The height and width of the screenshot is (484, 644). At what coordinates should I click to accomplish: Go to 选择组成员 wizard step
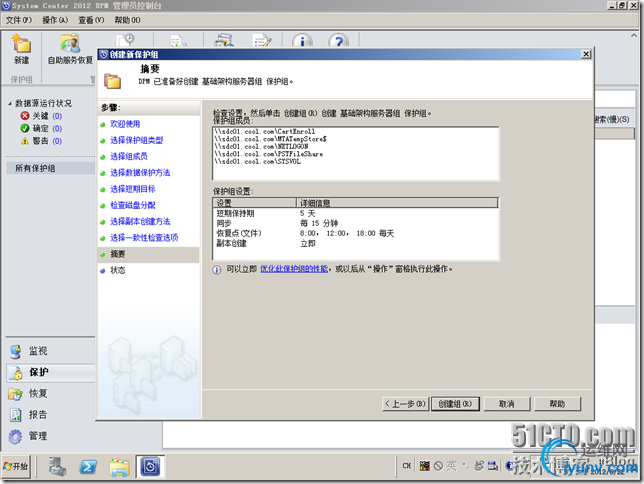pos(129,156)
